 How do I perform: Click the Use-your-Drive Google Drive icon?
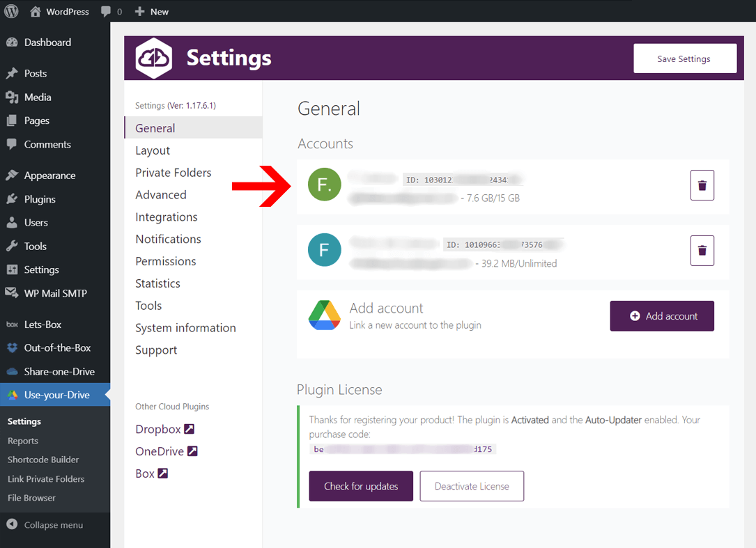(x=12, y=395)
